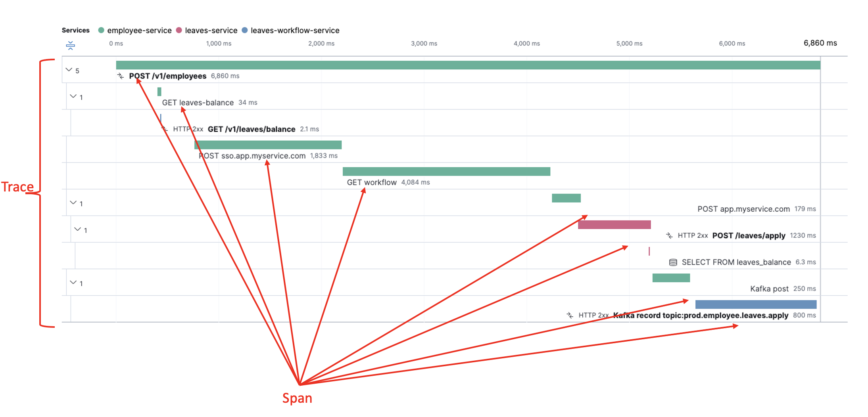
Task: Collapse the POST /leaves/apply row chevron
Action: tap(77, 229)
